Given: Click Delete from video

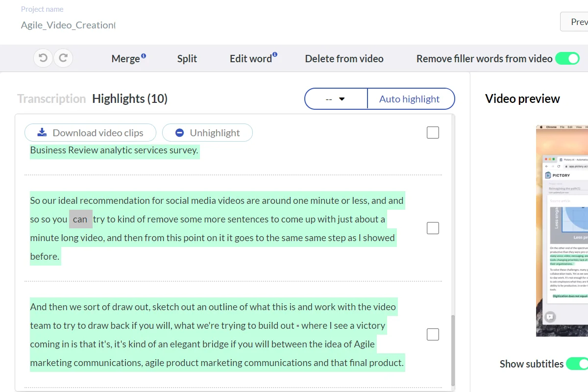Looking at the screenshot, I should point(344,59).
